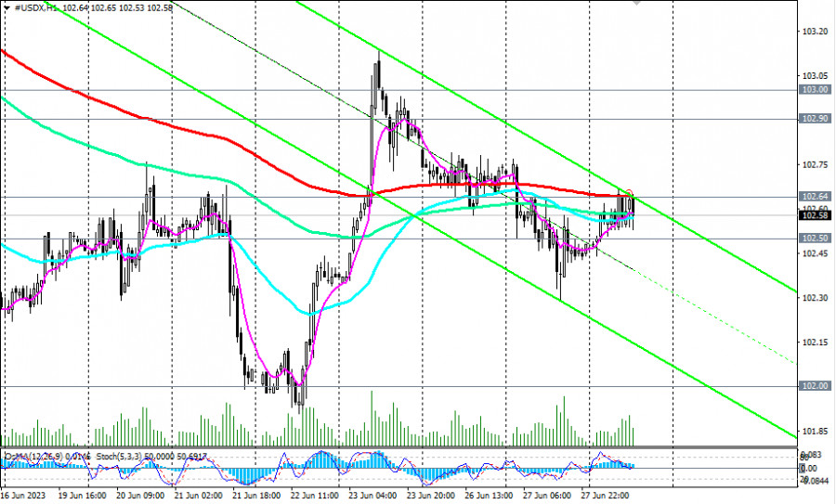836x504 pixels.
Task: Click the 22 Jun 11:00 time label
Action: pos(315,496)
